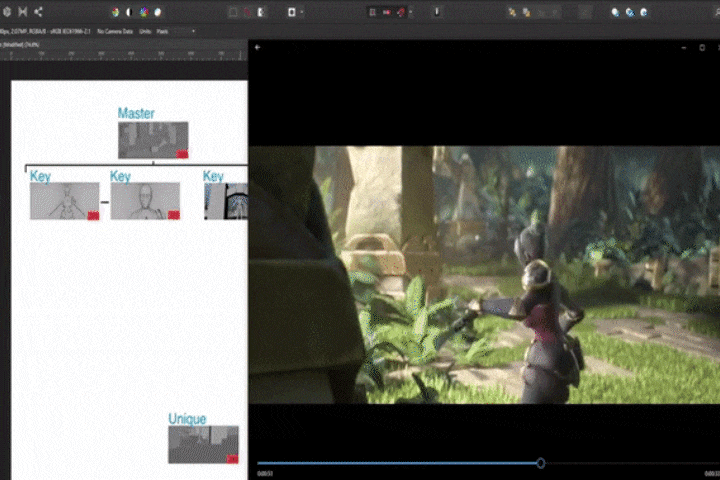The width and height of the screenshot is (720, 480).
Task: Click the back arrow in the video player
Action: 258,47
